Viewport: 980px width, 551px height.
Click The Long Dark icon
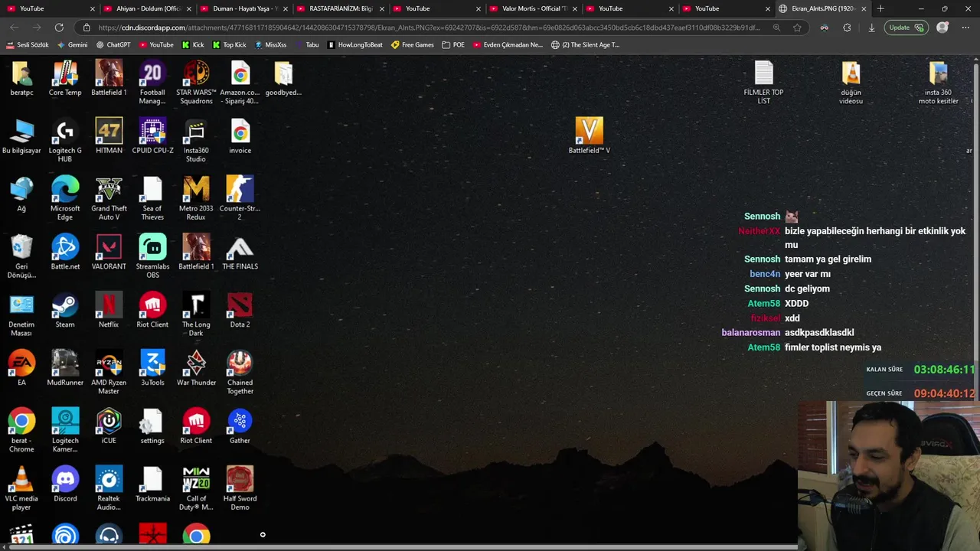[x=196, y=315]
